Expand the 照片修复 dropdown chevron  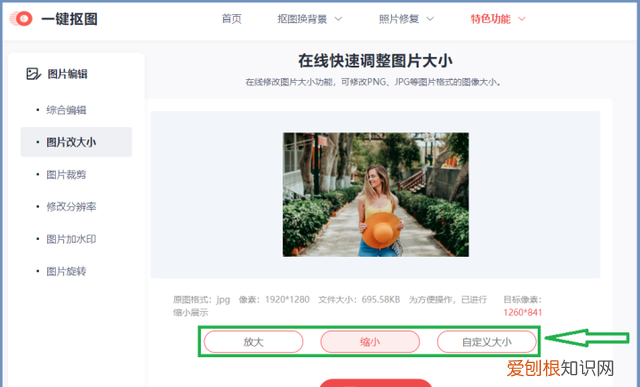click(430, 19)
